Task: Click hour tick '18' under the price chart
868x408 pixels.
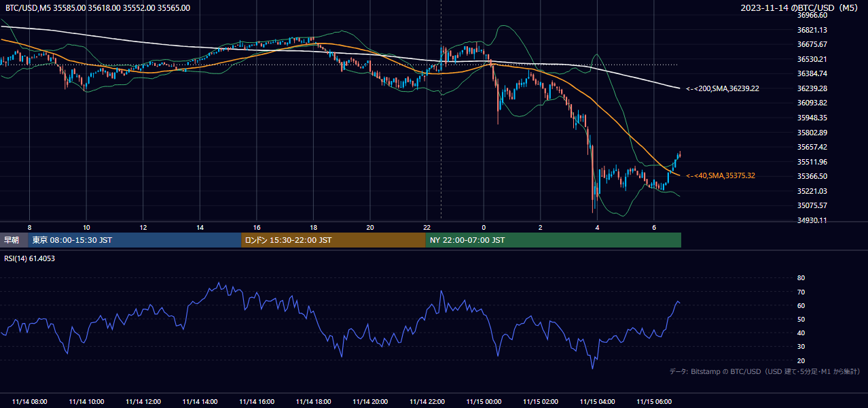Action: point(313,227)
